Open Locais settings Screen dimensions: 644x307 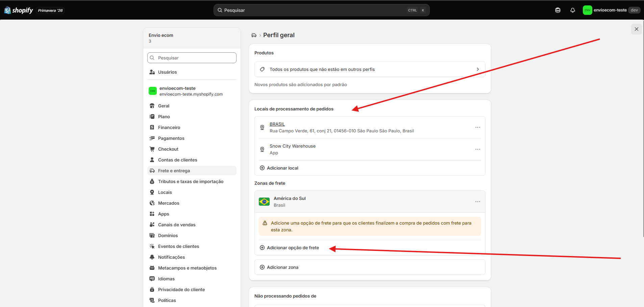tap(192, 192)
